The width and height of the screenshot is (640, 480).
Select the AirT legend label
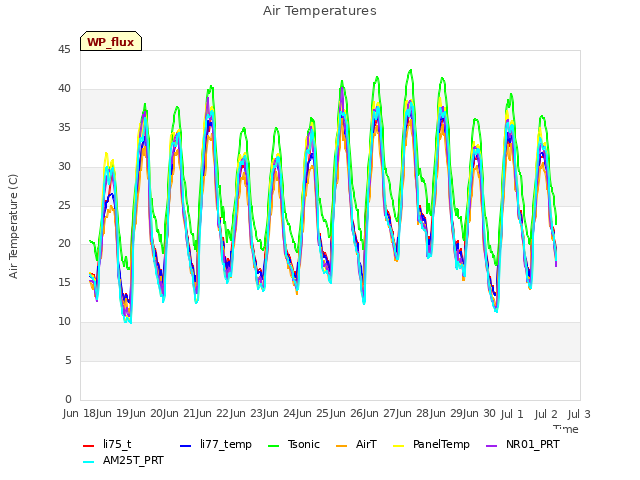coord(366,444)
